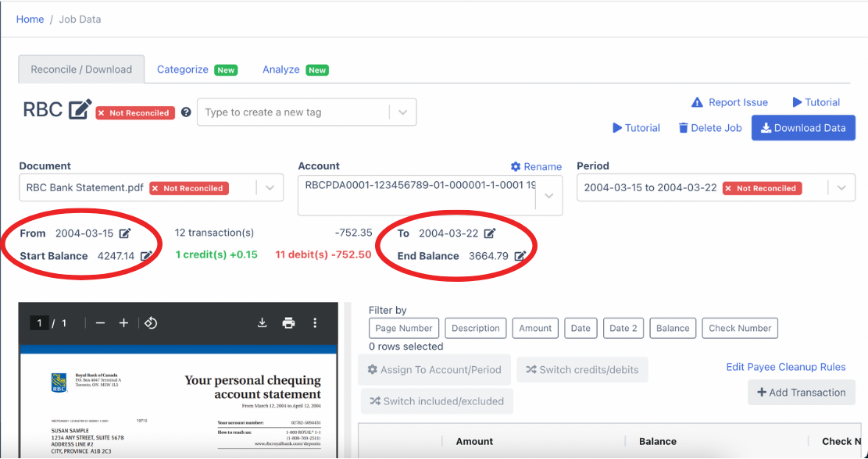Viewport: 868px width, 459px height.
Task: Click the Rename gear icon link
Action: (x=536, y=166)
